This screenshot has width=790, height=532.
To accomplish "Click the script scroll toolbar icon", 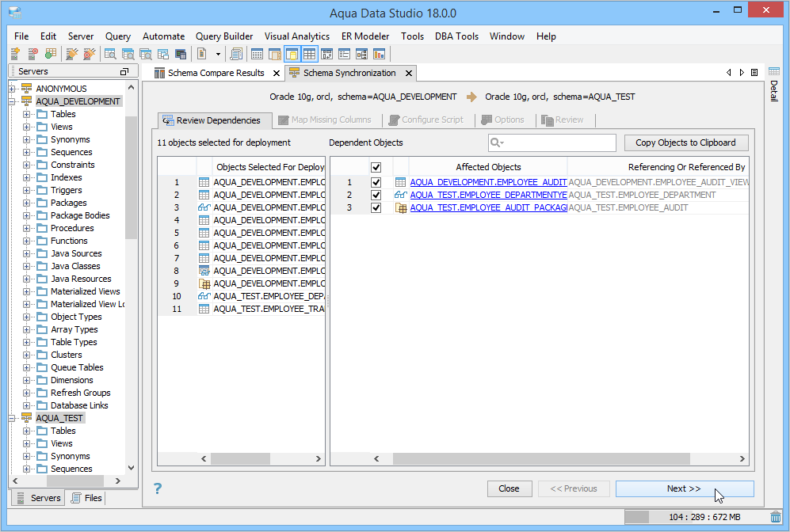I will click(236, 54).
